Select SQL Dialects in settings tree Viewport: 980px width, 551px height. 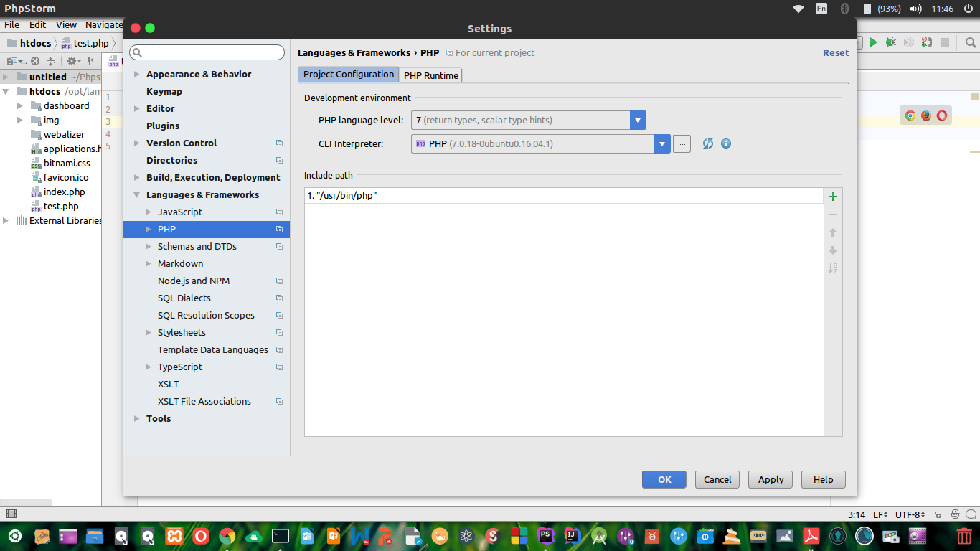point(184,298)
